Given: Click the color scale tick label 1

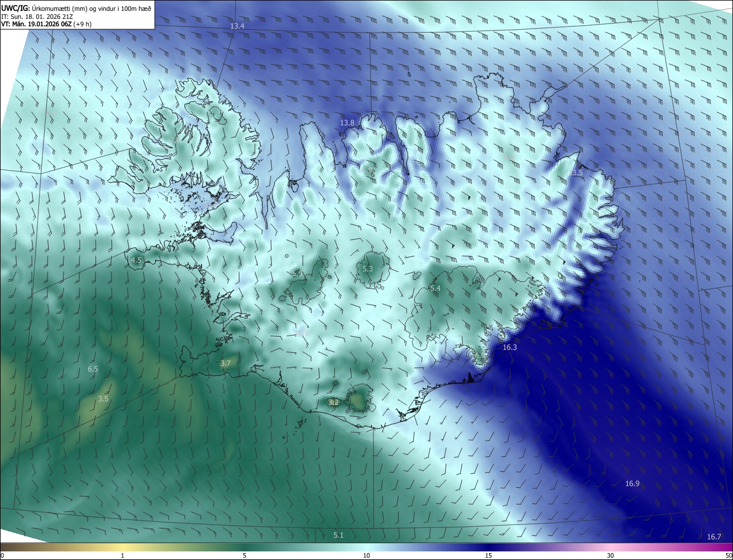Looking at the screenshot, I should (123, 555).
